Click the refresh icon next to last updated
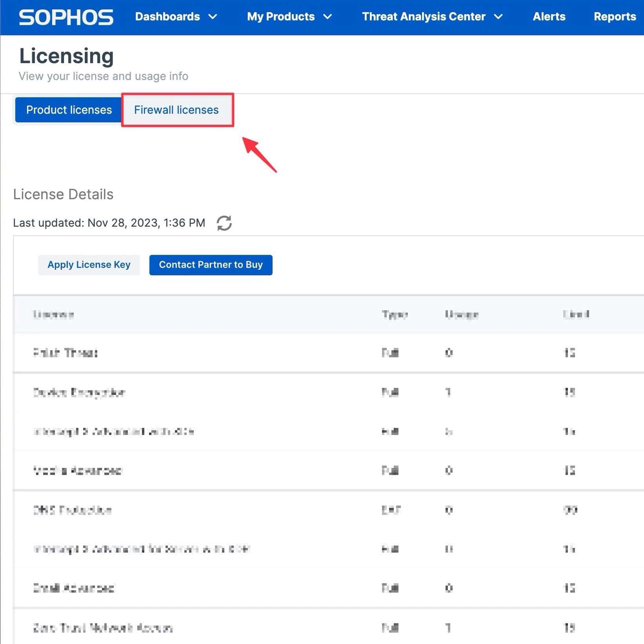The image size is (644, 644). pos(224,222)
